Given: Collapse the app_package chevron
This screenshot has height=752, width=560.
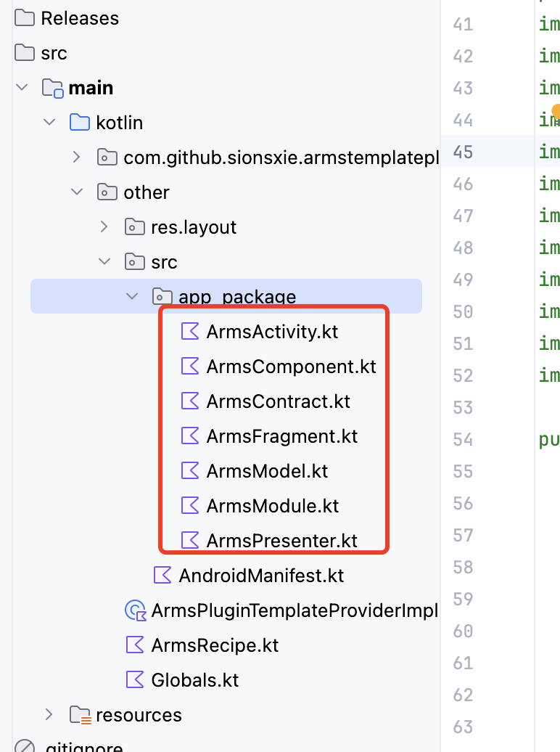Looking at the screenshot, I should pos(132,297).
